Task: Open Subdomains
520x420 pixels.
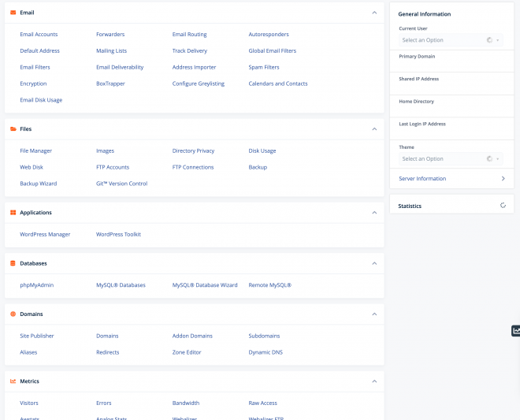Action: (264, 336)
